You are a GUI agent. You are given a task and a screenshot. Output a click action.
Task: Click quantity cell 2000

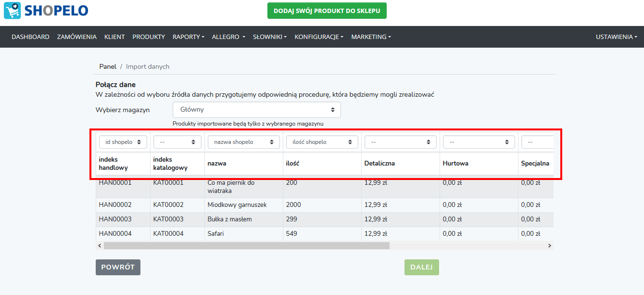point(322,205)
